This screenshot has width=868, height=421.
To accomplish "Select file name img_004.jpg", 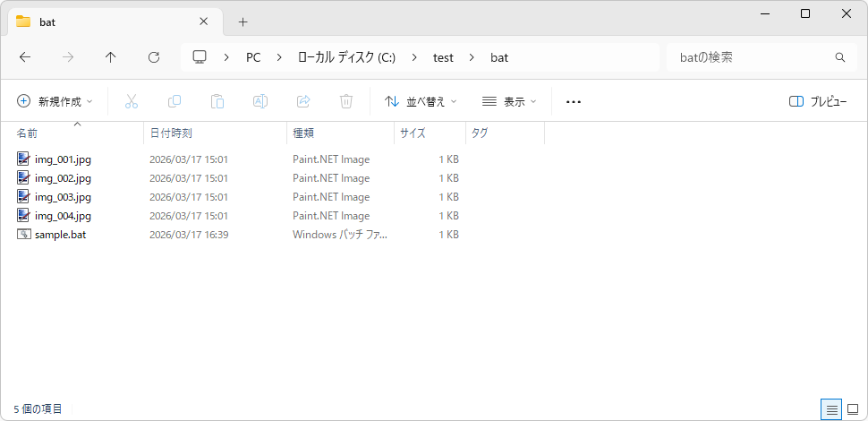I will point(64,216).
